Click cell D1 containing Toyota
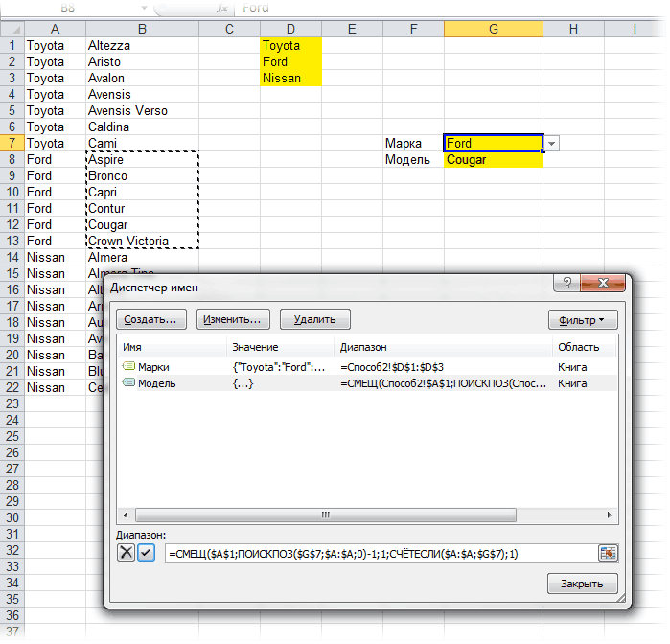 pyautogui.click(x=290, y=45)
